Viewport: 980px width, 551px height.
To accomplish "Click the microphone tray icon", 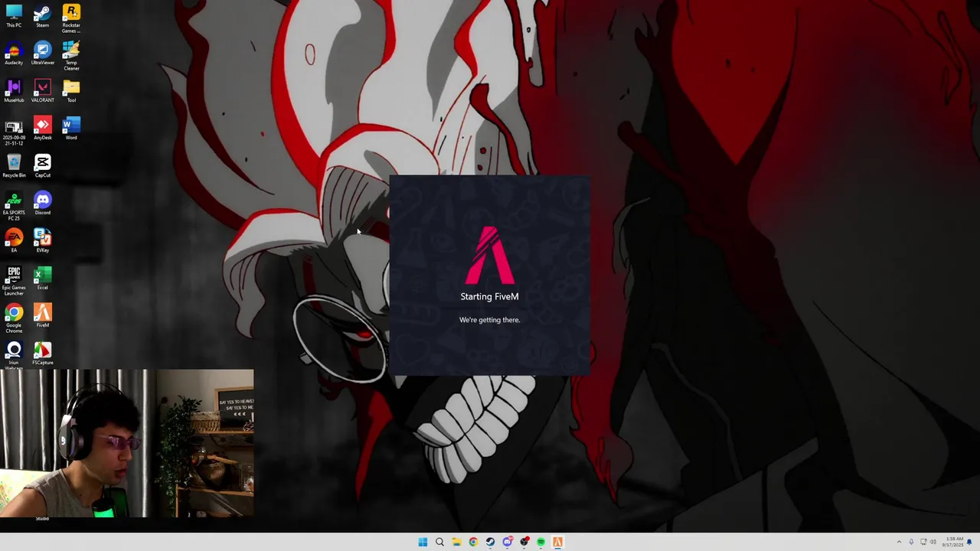I will pyautogui.click(x=911, y=542).
